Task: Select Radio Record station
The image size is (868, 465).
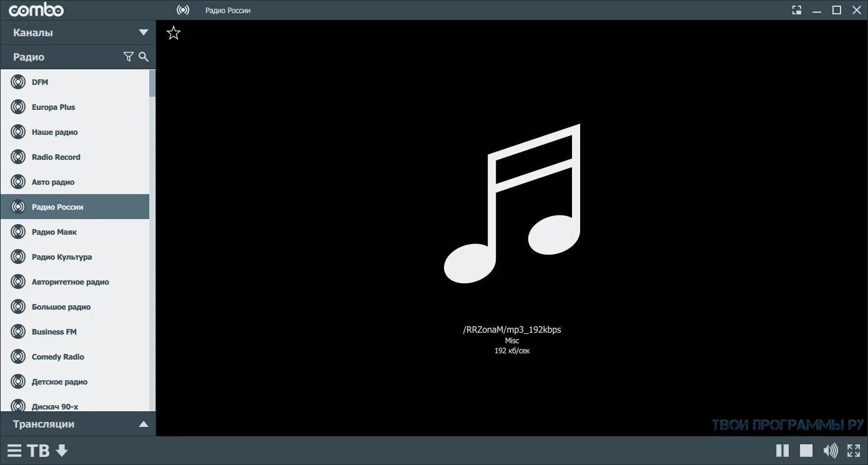Action: pyautogui.click(x=74, y=157)
